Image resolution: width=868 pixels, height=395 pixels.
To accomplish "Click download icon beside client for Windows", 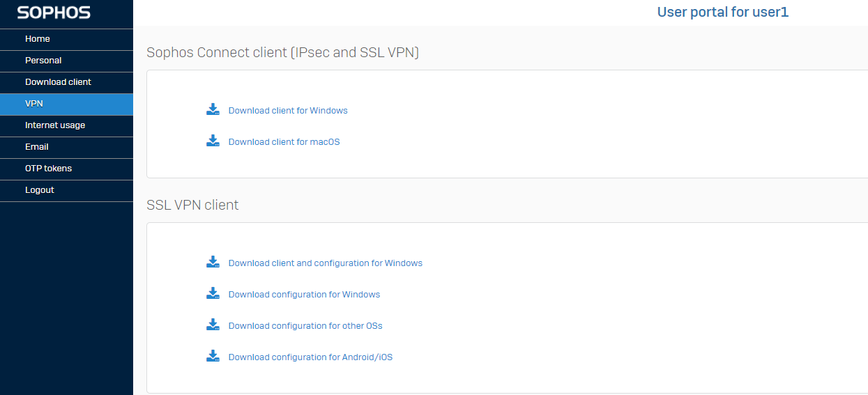I will point(213,109).
